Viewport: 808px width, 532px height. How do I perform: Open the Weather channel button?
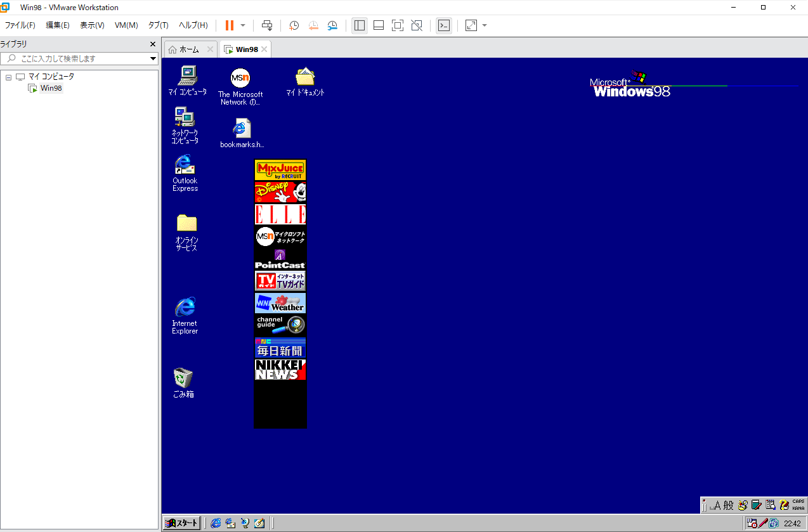point(280,303)
